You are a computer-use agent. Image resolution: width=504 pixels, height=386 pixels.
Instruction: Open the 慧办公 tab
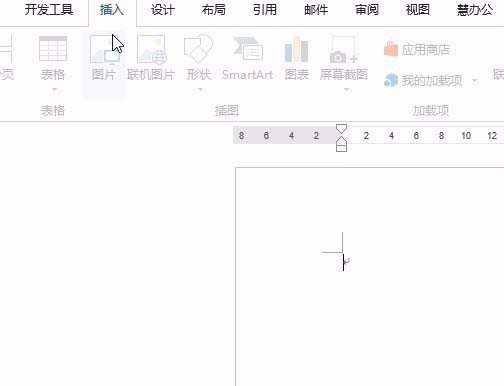click(475, 10)
